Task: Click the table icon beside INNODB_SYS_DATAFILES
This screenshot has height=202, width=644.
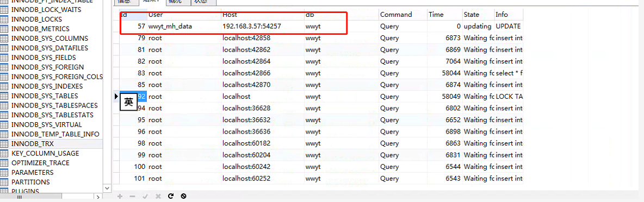Action: (4, 48)
